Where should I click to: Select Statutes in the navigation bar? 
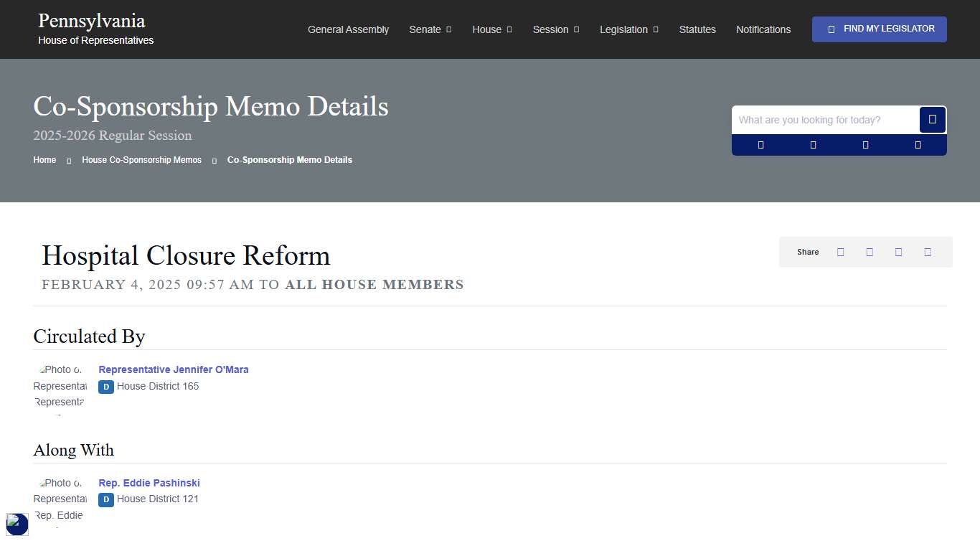tap(697, 29)
